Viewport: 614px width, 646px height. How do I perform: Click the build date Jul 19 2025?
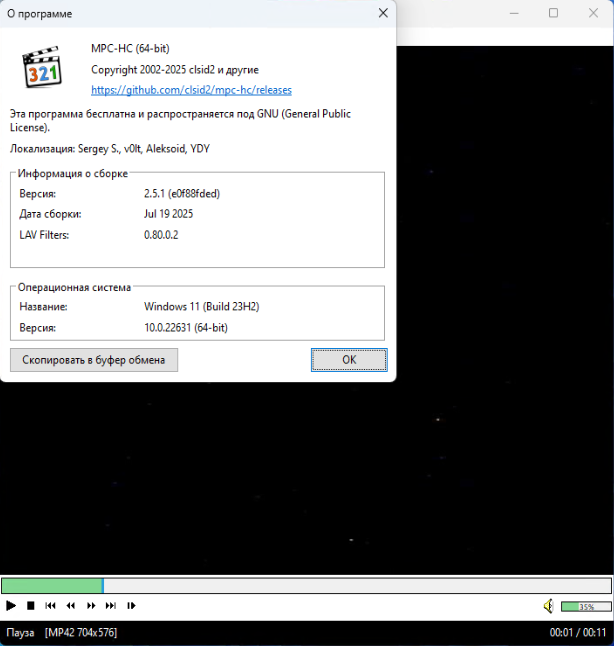pos(168,214)
